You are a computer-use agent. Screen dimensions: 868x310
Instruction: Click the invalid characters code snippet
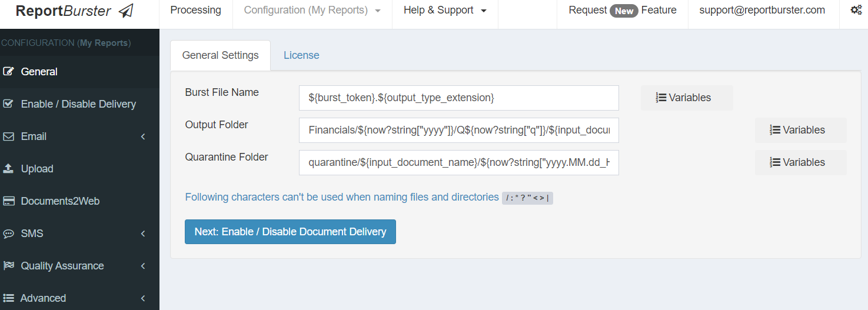click(x=527, y=198)
